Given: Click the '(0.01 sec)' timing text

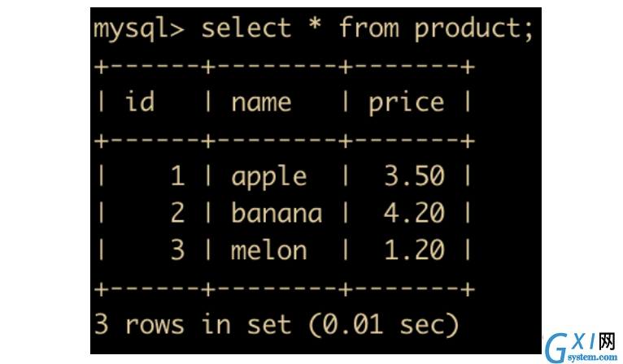Looking at the screenshot, I should click(x=383, y=325).
